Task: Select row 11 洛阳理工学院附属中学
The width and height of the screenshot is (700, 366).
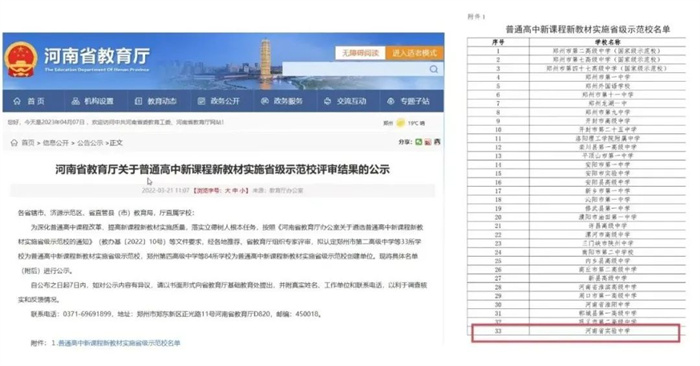Action: (576, 138)
